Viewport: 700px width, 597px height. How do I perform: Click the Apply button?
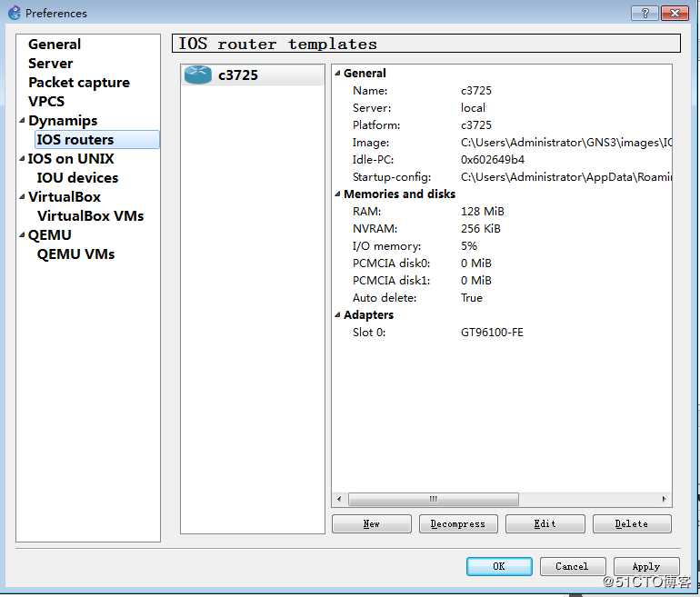[x=646, y=566]
